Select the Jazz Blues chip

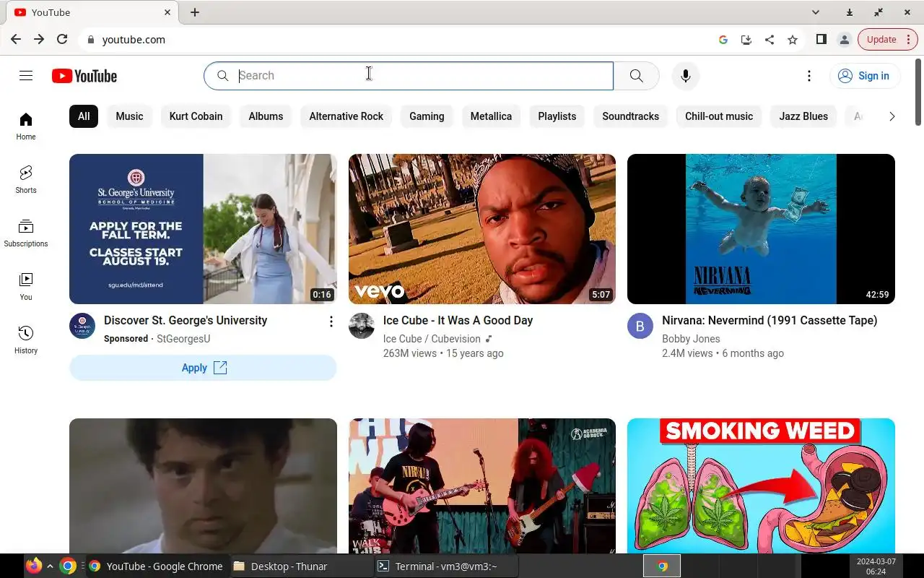[803, 116]
